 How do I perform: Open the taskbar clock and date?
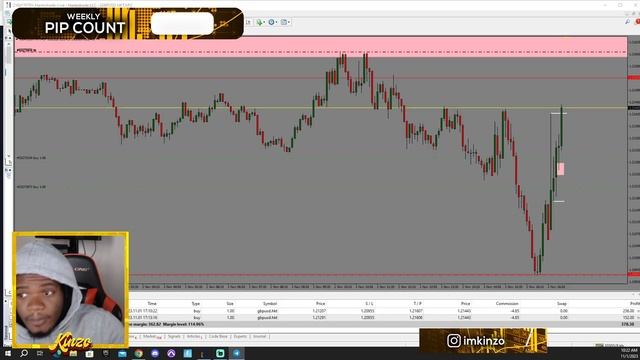629,353
